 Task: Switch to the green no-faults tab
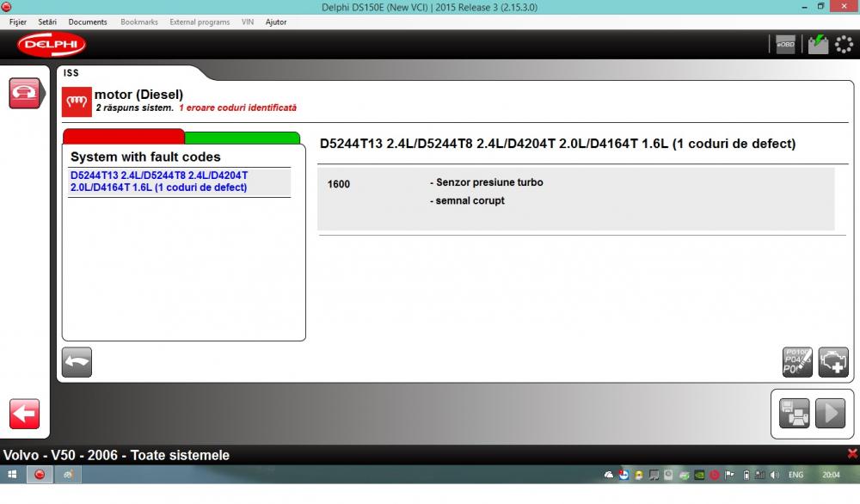tap(243, 137)
